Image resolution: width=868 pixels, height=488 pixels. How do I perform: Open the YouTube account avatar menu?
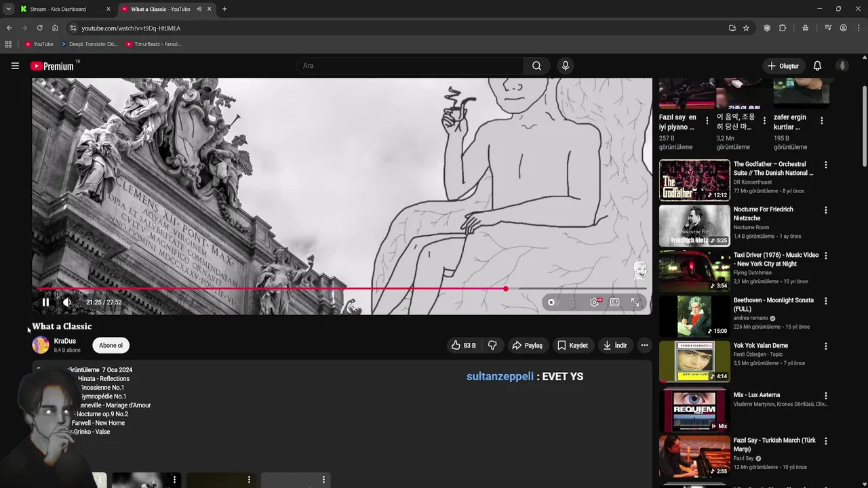[842, 66]
